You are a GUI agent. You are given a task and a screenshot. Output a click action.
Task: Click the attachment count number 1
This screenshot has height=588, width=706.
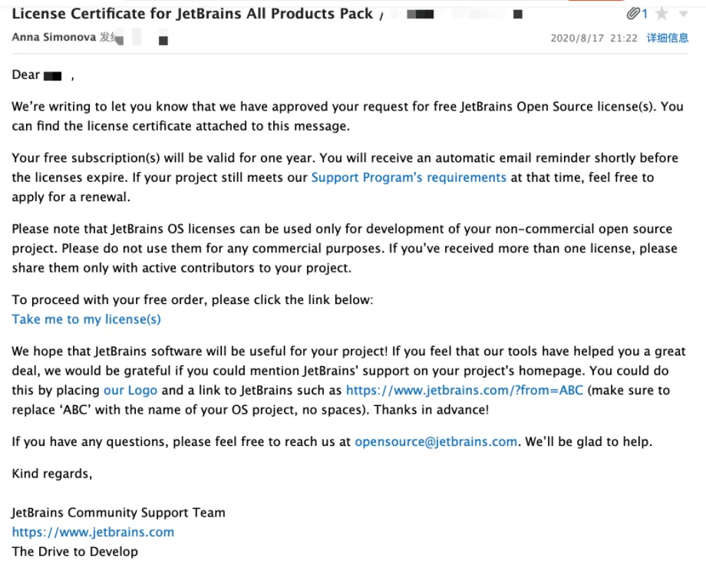(645, 14)
